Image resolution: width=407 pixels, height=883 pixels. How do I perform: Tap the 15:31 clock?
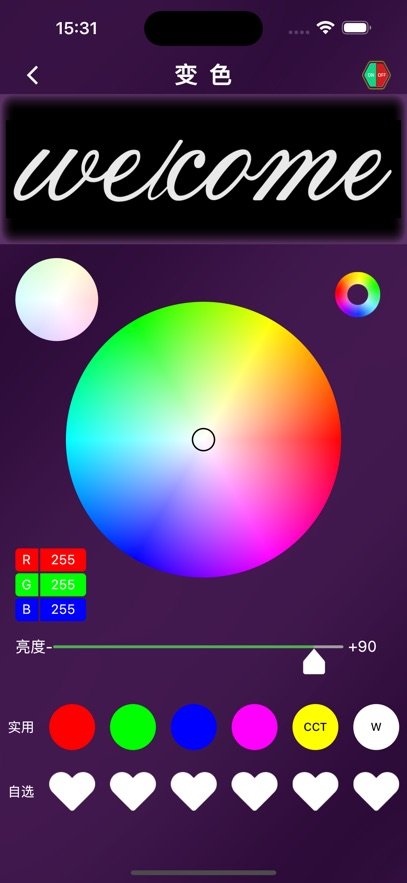click(x=76, y=28)
